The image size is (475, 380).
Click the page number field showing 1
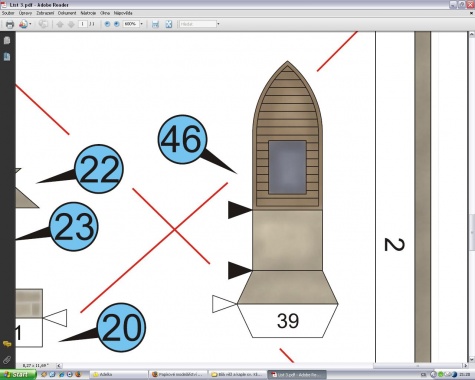[82, 24]
